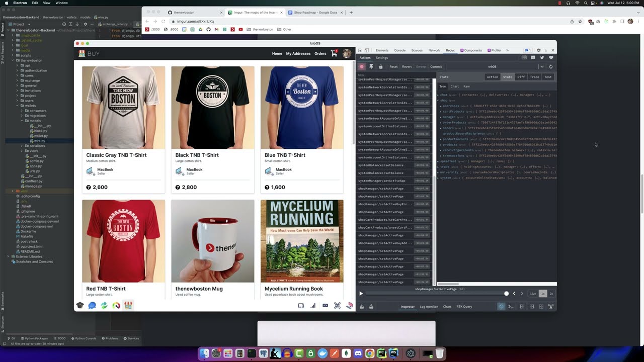This screenshot has width=644, height=362.
Task: Click the Redux chat feedback icon
Action: (x=533, y=58)
